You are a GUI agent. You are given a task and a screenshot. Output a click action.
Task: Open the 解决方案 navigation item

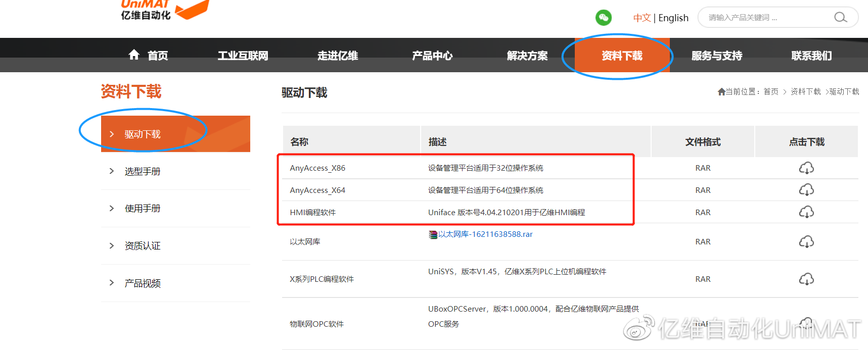pyautogui.click(x=527, y=56)
